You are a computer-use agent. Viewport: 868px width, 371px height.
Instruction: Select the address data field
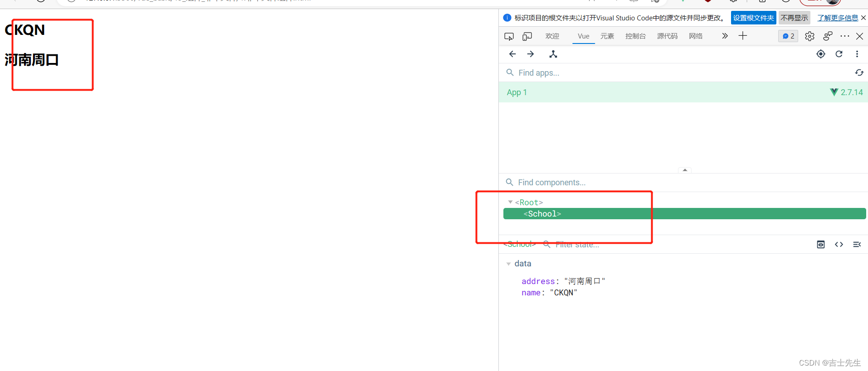[x=563, y=281]
